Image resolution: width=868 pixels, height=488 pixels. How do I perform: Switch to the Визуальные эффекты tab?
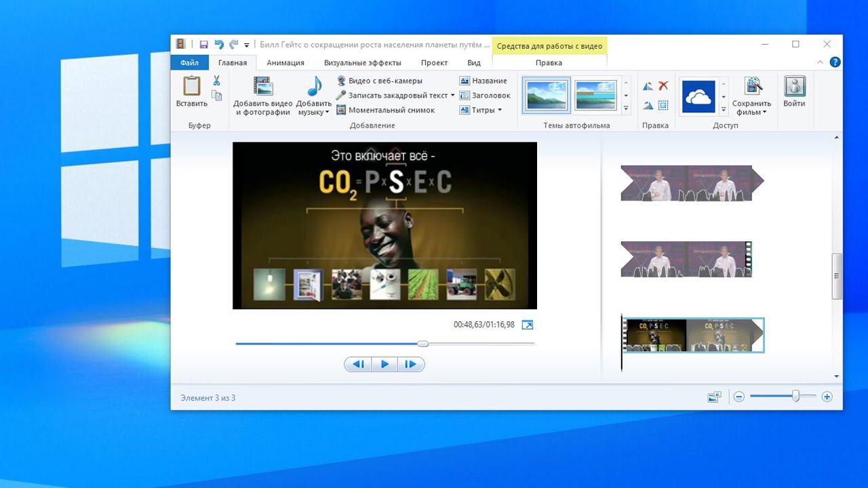[362, 63]
